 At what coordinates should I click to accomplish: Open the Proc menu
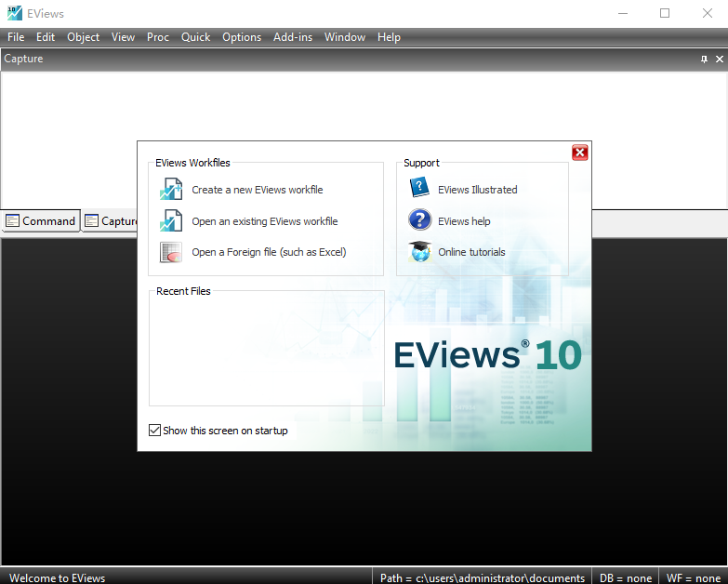(x=158, y=37)
